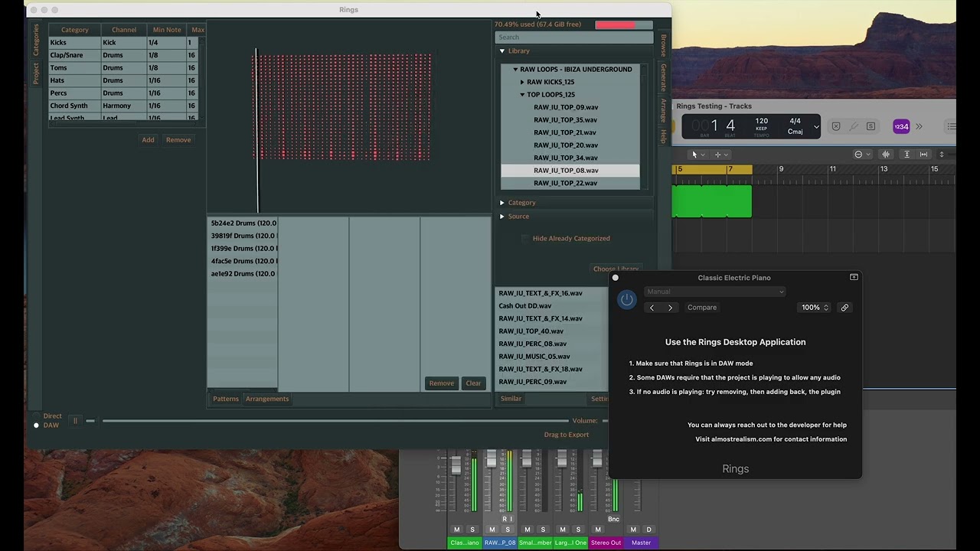Show more toolbar items chevron
The width and height of the screenshot is (980, 551).
(919, 127)
